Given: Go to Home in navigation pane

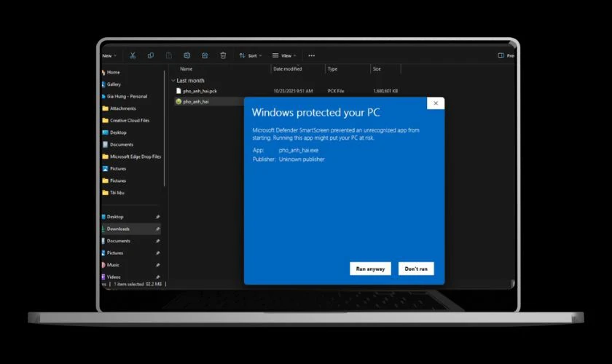Looking at the screenshot, I should pyautogui.click(x=113, y=72).
